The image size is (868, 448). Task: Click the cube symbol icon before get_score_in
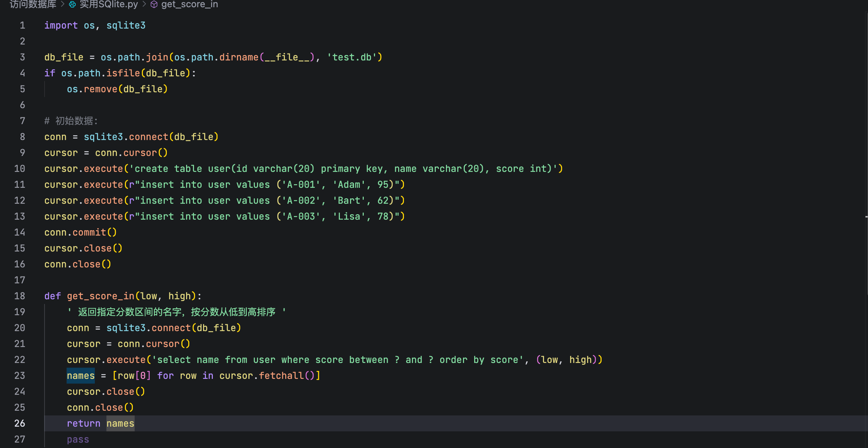[x=154, y=4]
